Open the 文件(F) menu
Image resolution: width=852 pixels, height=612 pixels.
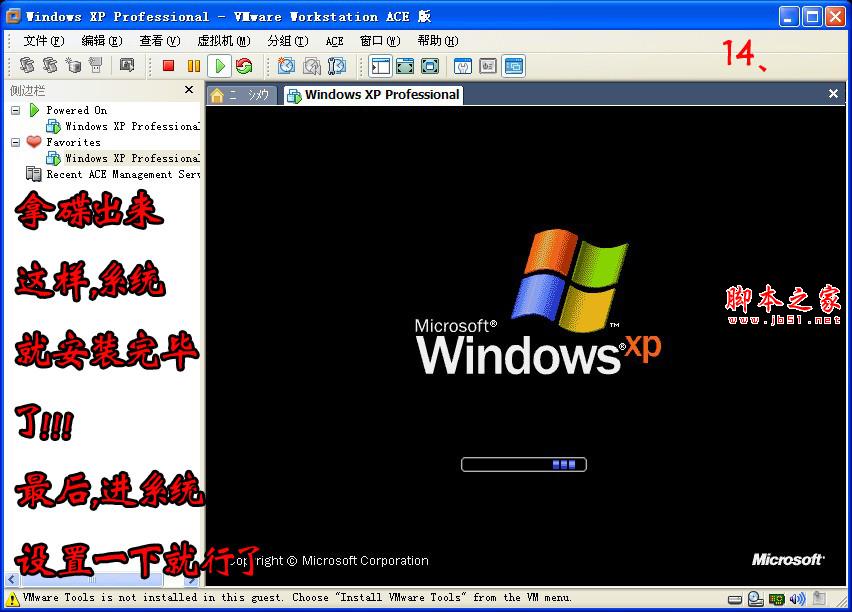click(x=43, y=41)
